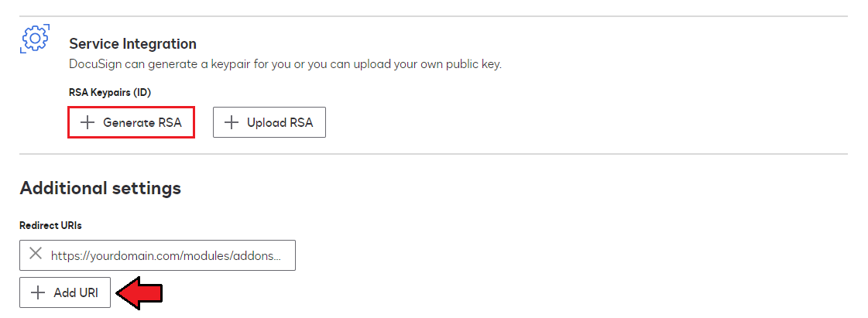Generate a new RSA keypair
This screenshot has height=318, width=868.
tap(131, 122)
